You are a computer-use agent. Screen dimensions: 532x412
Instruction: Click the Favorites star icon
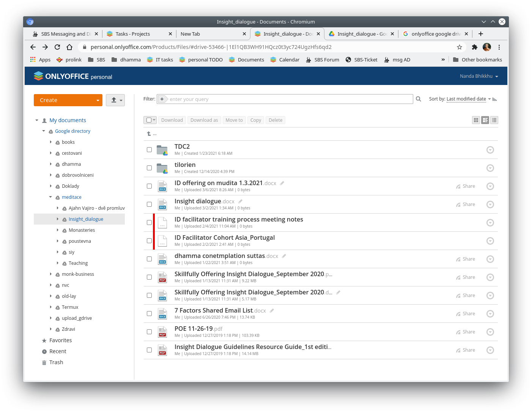[44, 340]
